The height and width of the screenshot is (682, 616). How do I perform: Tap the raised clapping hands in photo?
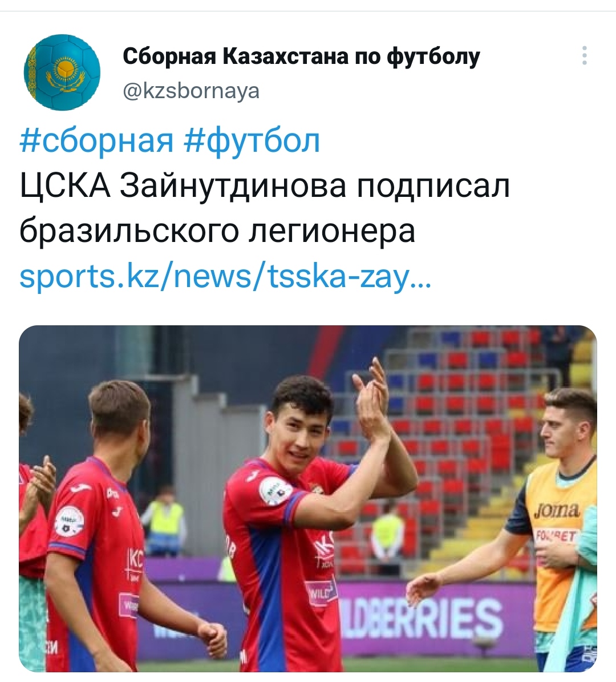pos(372,398)
